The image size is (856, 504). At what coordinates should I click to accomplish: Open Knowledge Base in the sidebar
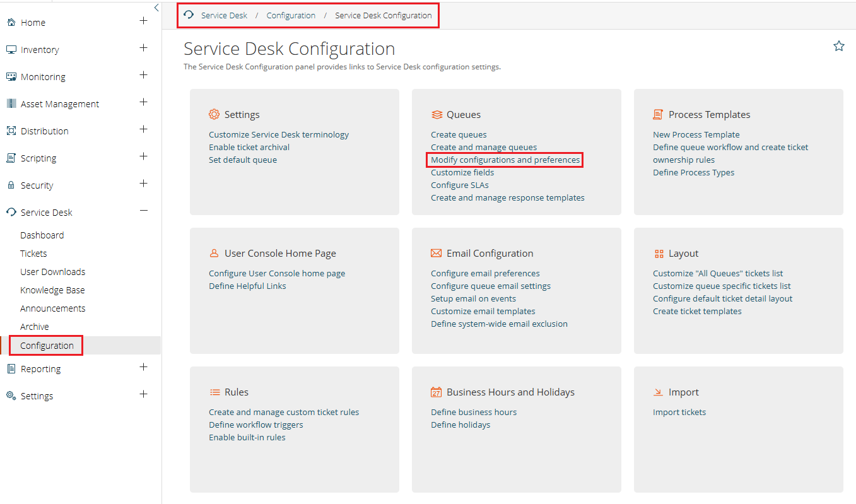pos(52,290)
